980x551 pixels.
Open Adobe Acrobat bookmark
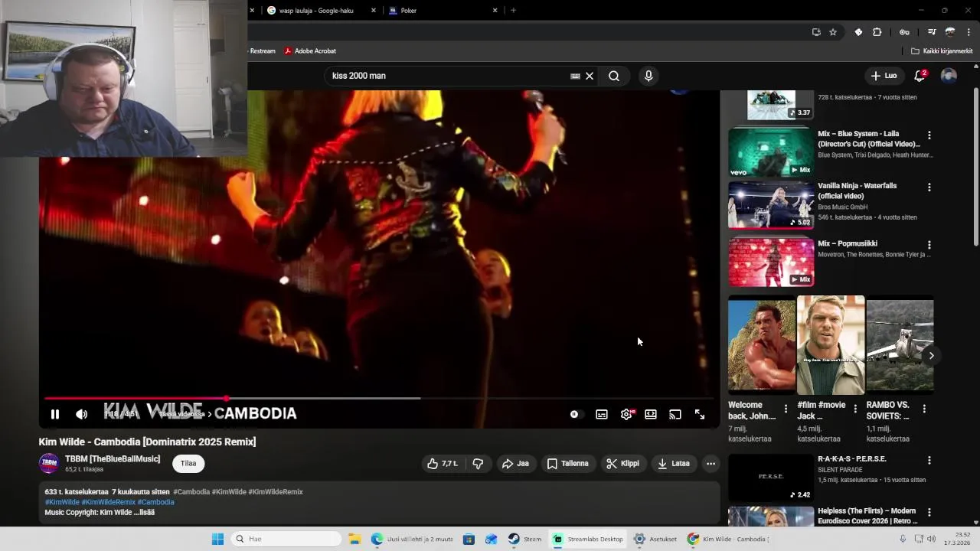coord(310,51)
